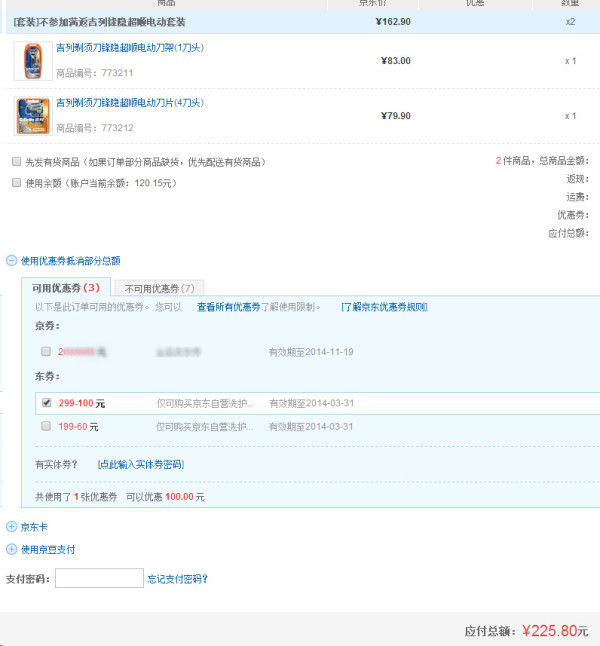This screenshot has width=600, height=646.
Task: Click product number text 商品编号: 773212
Action: point(95,128)
